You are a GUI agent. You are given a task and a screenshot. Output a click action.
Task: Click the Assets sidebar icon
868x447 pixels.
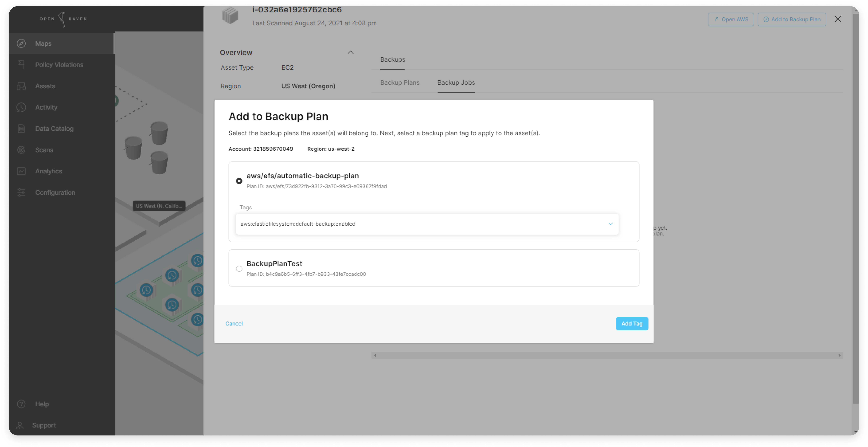pyautogui.click(x=21, y=86)
